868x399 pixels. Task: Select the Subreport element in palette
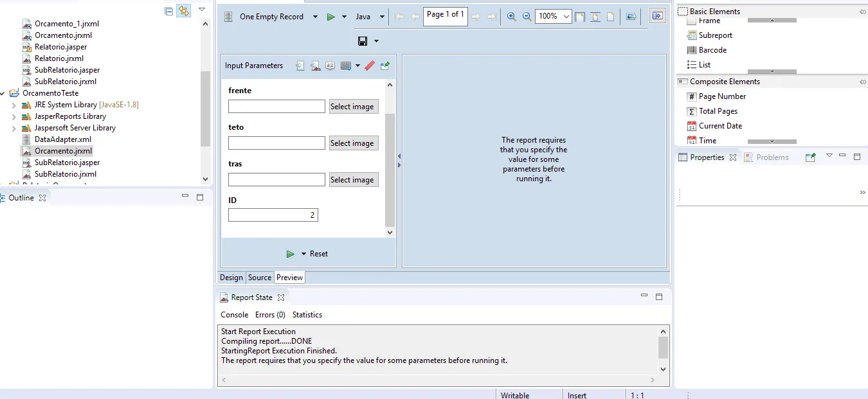(710, 35)
